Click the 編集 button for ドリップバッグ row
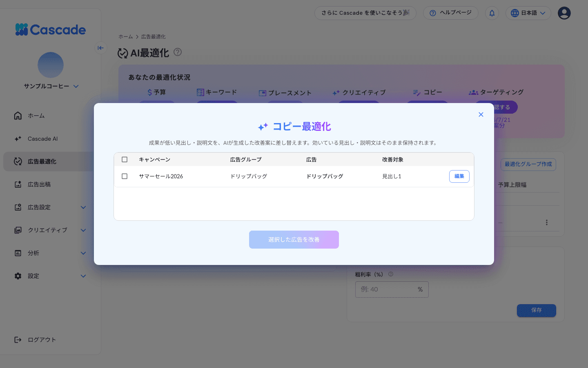 pos(459,176)
